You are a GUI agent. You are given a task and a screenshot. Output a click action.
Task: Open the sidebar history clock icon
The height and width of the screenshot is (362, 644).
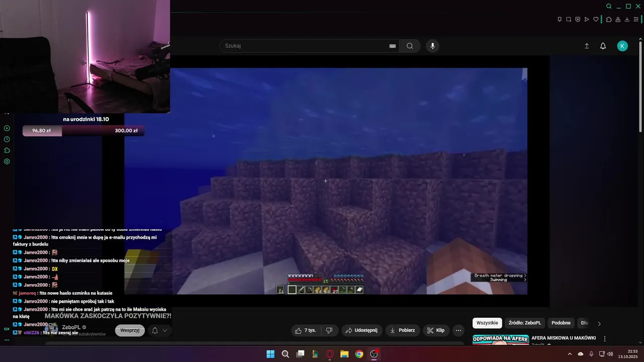[x=7, y=139]
